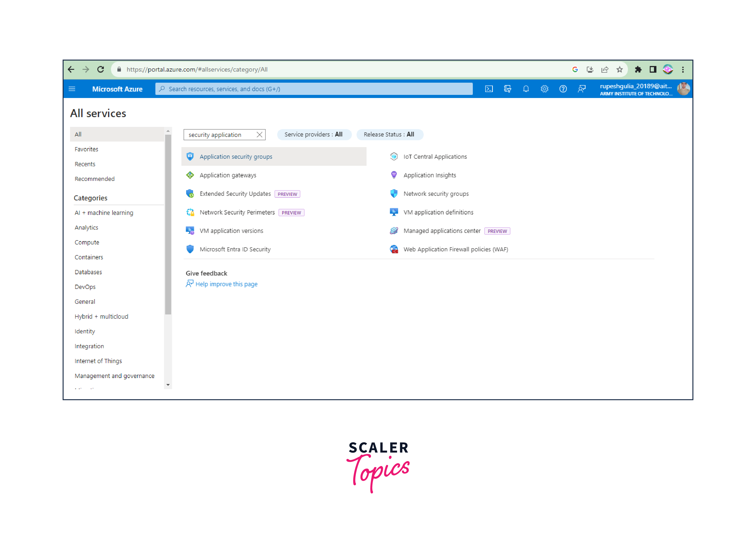
Task: Click the notifications bell icon
Action: (526, 89)
